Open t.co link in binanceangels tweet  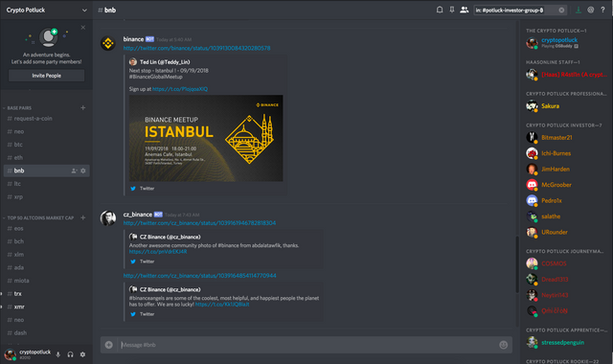222,305
